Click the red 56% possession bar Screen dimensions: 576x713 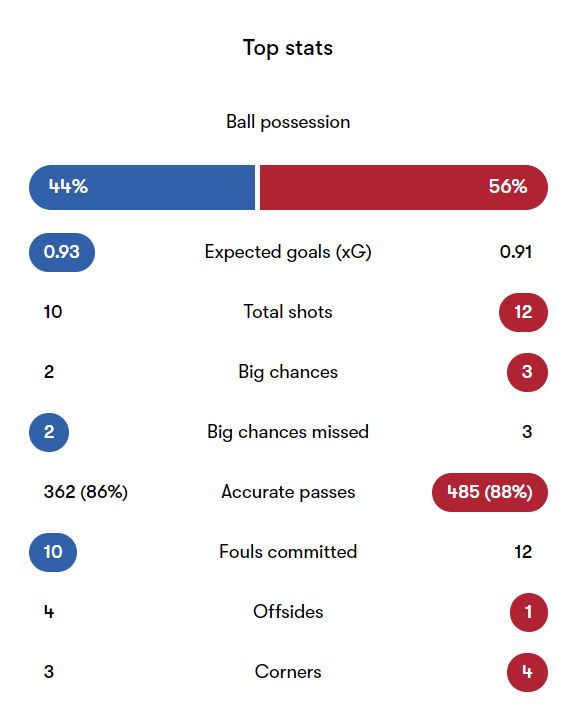click(404, 187)
